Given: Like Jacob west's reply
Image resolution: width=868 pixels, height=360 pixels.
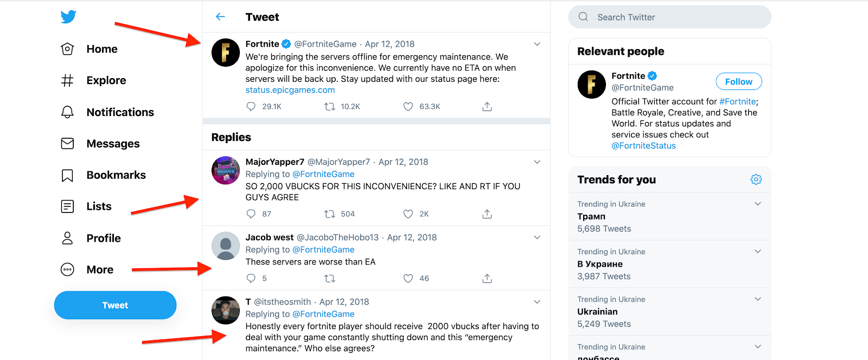Looking at the screenshot, I should (408, 279).
